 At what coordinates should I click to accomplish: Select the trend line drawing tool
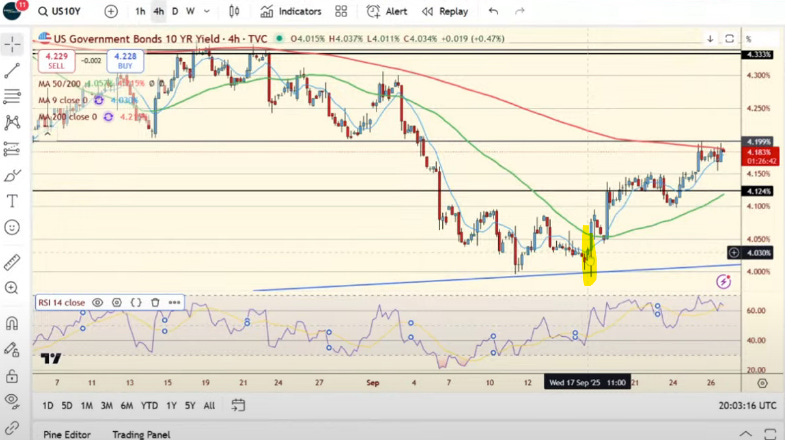(12, 71)
